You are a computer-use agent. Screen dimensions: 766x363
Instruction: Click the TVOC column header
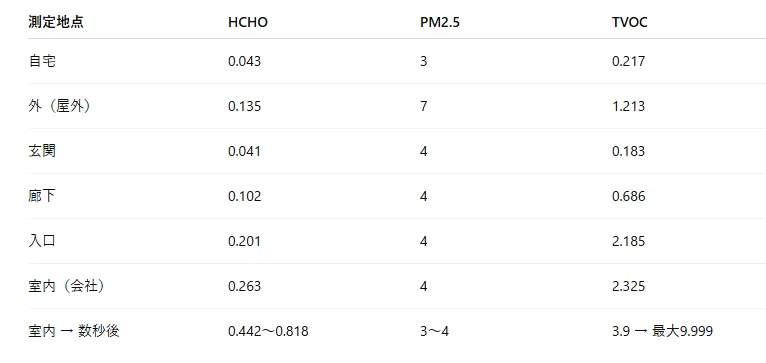point(630,22)
